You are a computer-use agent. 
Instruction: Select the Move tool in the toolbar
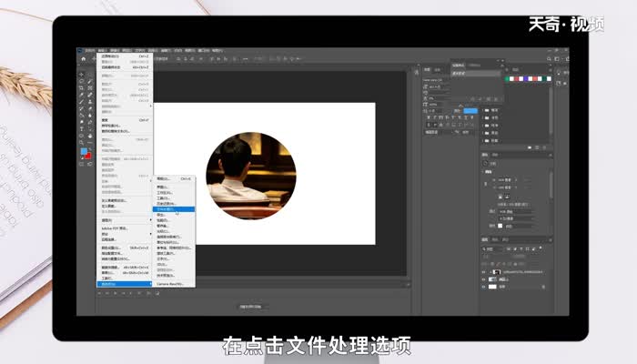[82, 75]
